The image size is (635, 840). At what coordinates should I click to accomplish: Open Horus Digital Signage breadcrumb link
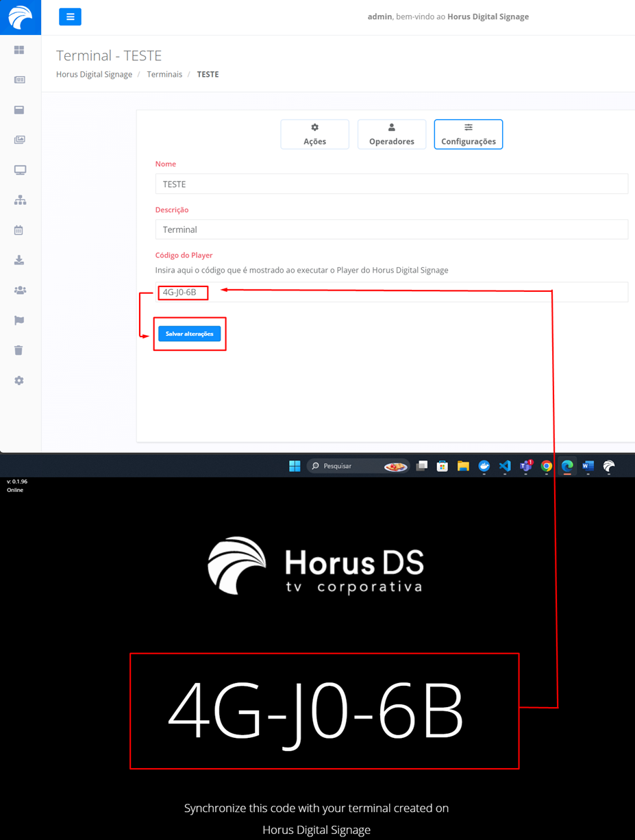point(94,74)
